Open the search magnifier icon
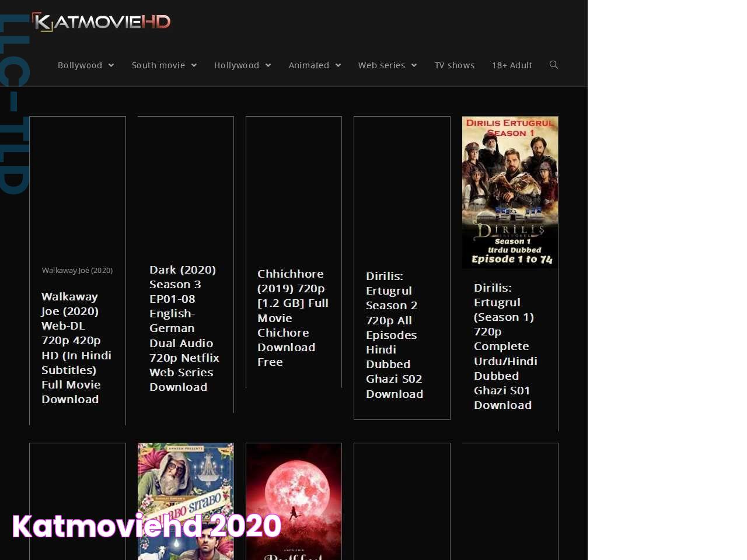747x560 pixels. 554,65
